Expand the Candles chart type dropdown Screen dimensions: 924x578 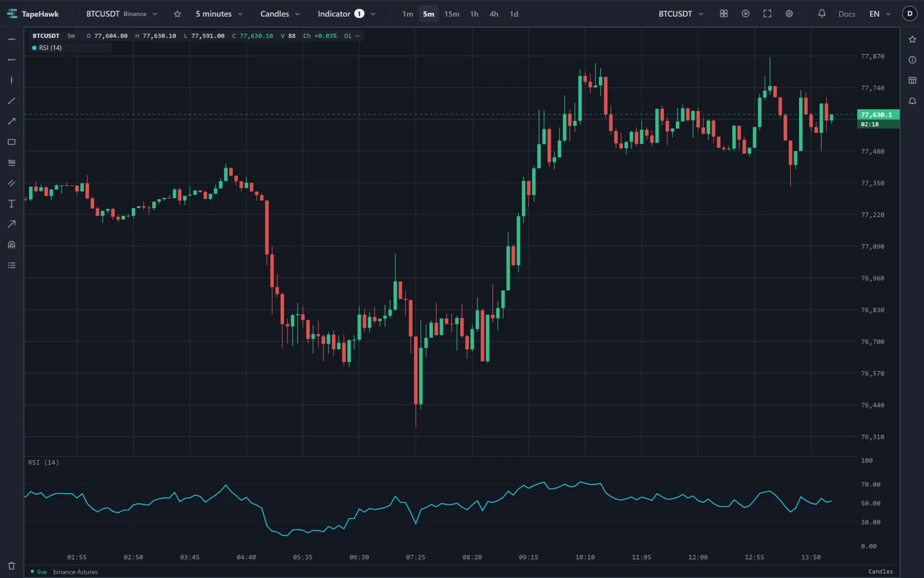280,14
